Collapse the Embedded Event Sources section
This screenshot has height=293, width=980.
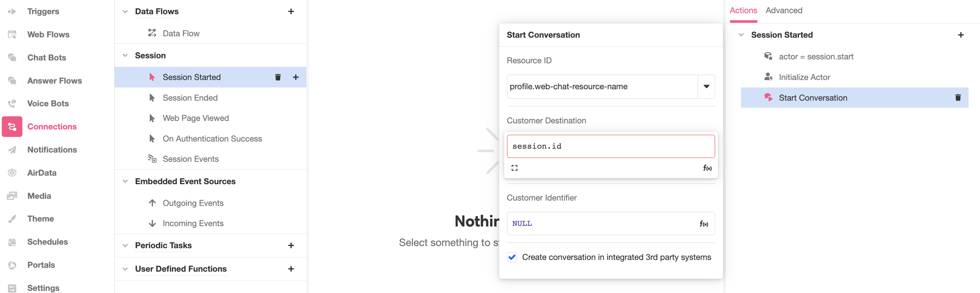click(x=125, y=181)
